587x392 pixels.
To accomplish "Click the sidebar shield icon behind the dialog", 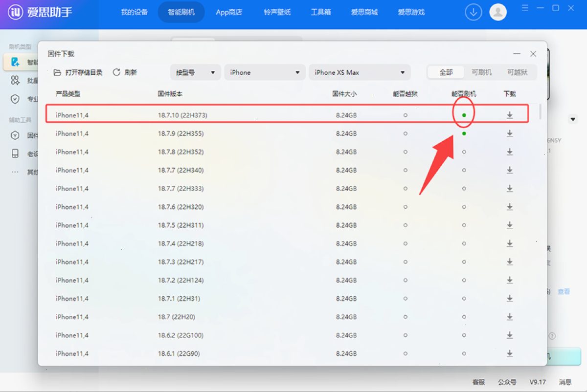I will point(15,99).
